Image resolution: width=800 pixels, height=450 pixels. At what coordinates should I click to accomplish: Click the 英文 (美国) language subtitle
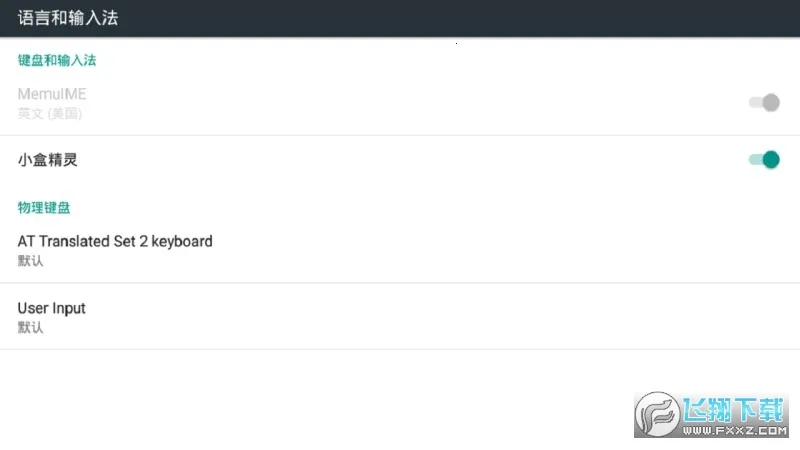pos(50,113)
